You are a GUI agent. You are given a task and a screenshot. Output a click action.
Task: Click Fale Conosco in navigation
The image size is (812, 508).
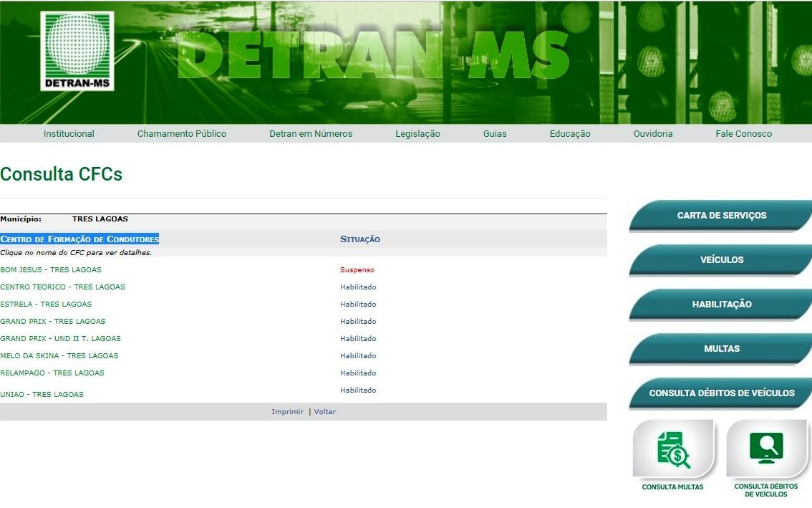tap(744, 134)
